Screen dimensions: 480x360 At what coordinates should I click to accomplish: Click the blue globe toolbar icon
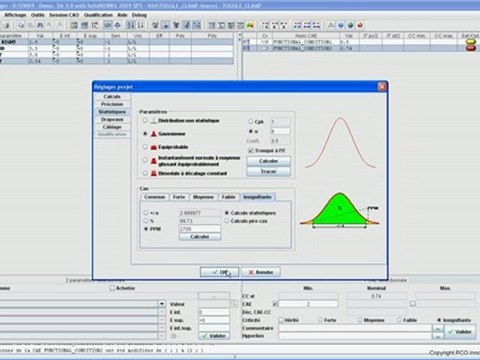tap(341, 25)
